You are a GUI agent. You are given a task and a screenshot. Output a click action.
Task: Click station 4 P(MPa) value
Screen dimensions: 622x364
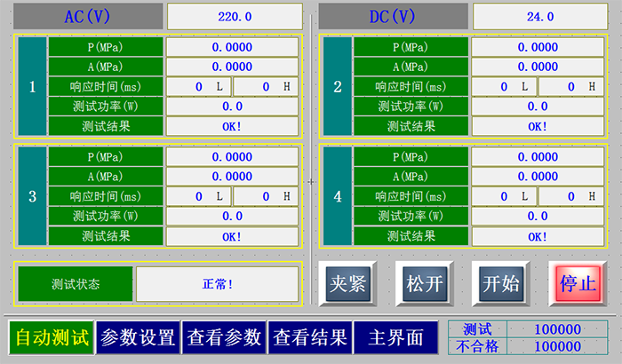[538, 157]
